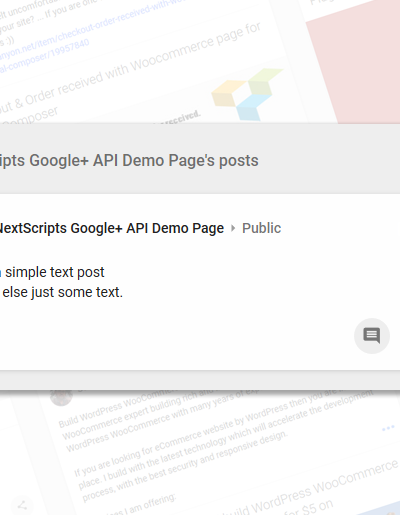The height and width of the screenshot is (515, 400).
Task: Click the colored cubes logo in the background
Action: click(247, 95)
